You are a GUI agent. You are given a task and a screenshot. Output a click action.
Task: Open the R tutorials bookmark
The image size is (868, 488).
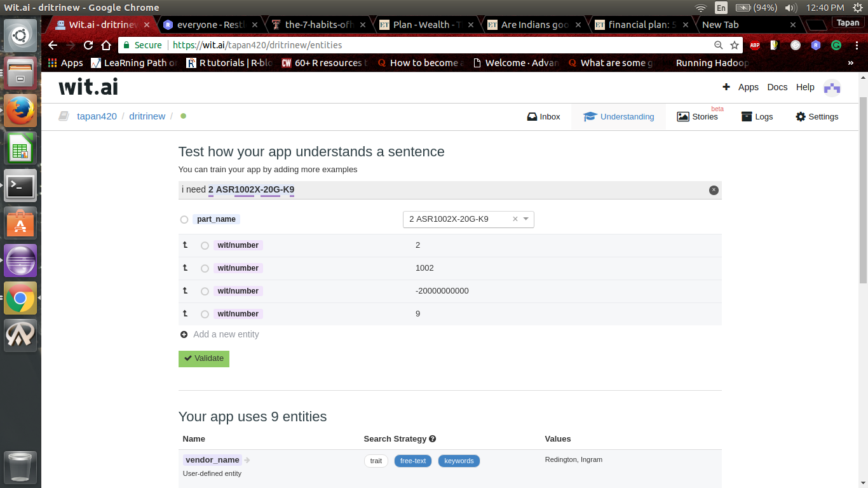click(x=230, y=63)
